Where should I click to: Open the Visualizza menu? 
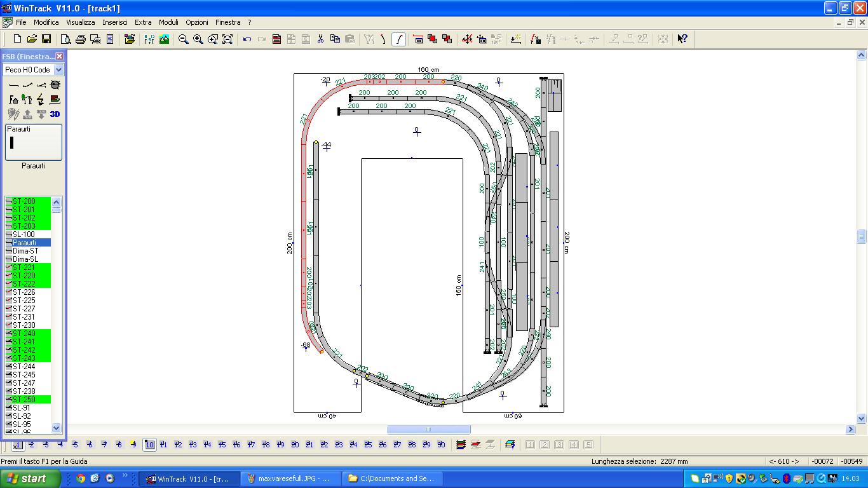tap(81, 22)
